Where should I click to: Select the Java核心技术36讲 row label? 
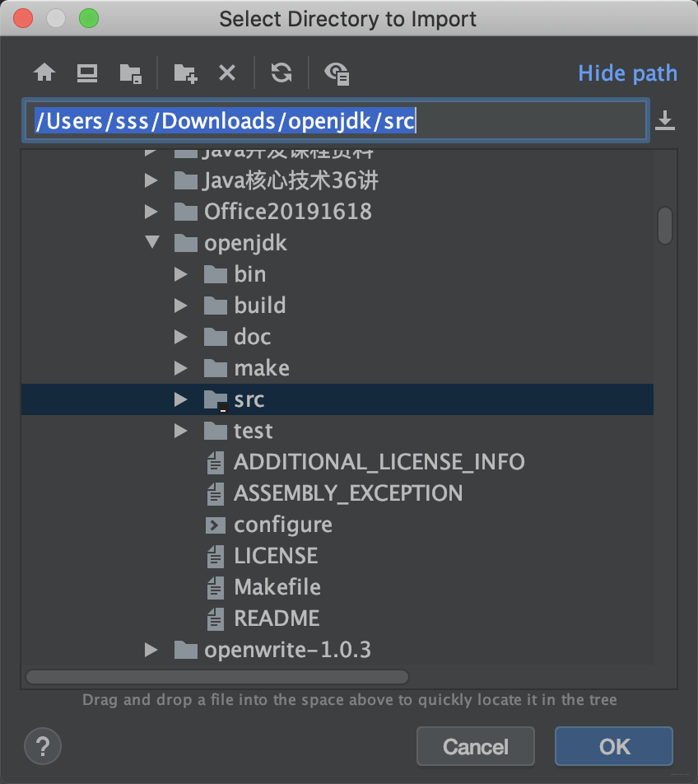point(291,180)
